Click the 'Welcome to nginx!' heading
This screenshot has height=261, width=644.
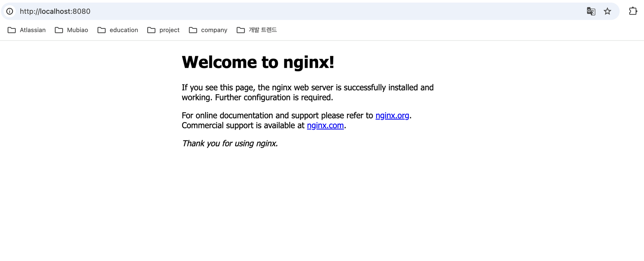258,62
